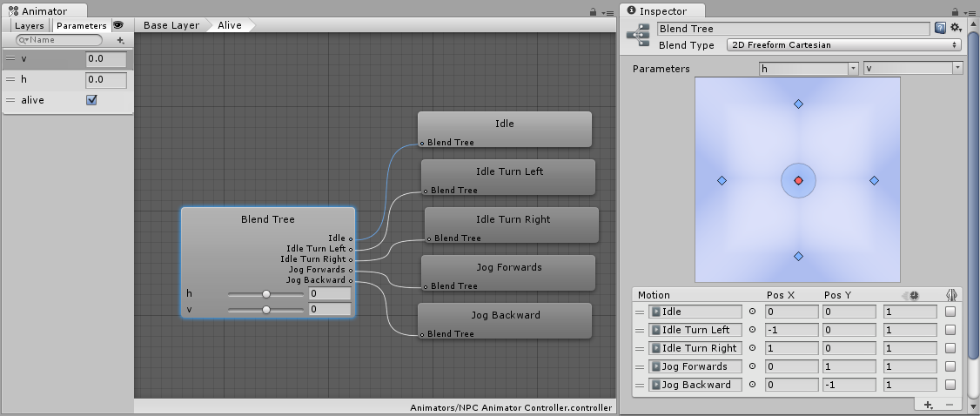Screen dimensions: 980x416
Task: Click the time scale clock column icon
Action: pos(913,296)
